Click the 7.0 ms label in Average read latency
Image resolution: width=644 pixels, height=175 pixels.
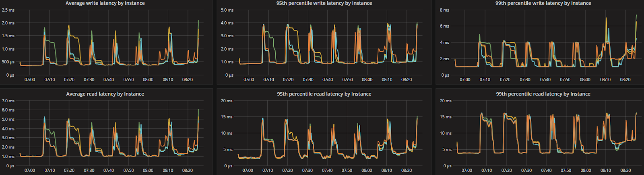tap(8, 101)
